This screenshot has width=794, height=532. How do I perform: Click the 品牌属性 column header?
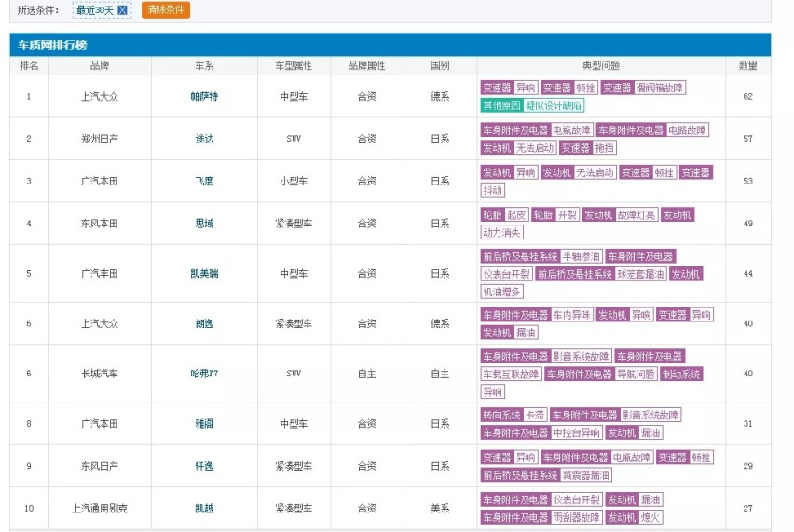tap(366, 65)
